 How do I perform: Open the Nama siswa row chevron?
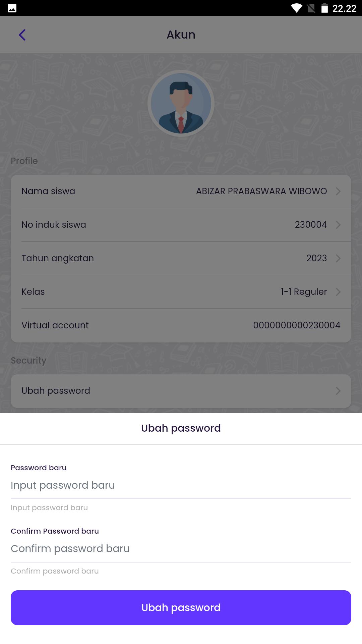point(338,191)
